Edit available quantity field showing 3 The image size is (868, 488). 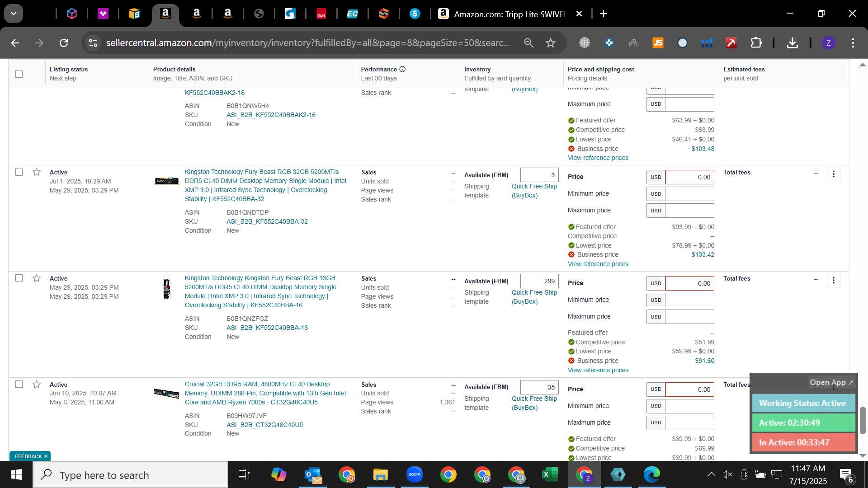tap(539, 175)
